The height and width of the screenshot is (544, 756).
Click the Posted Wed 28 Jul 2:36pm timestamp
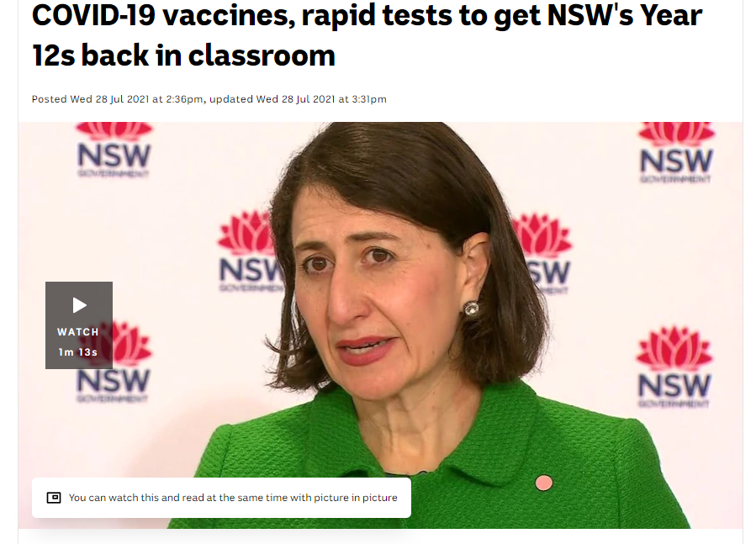118,99
